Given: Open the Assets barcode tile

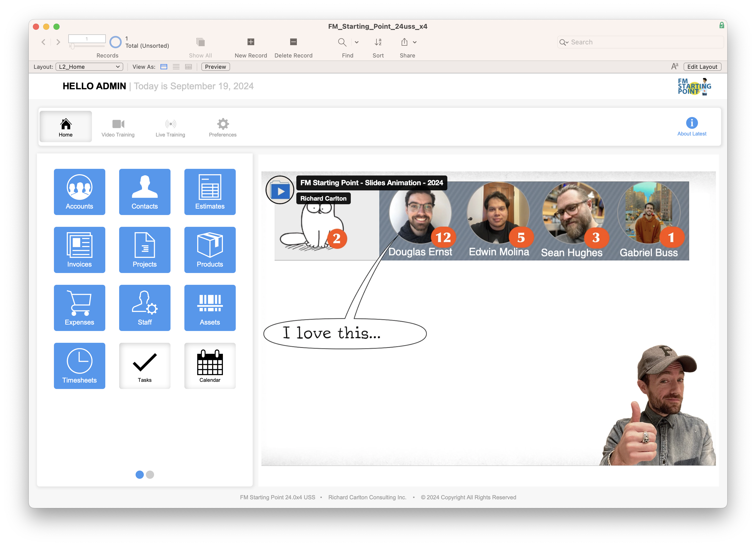Looking at the screenshot, I should [x=210, y=308].
